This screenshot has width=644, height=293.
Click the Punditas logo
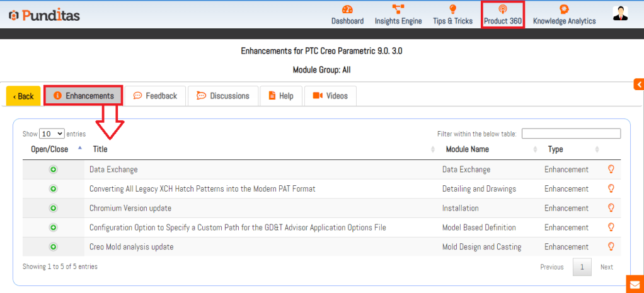coord(44,15)
